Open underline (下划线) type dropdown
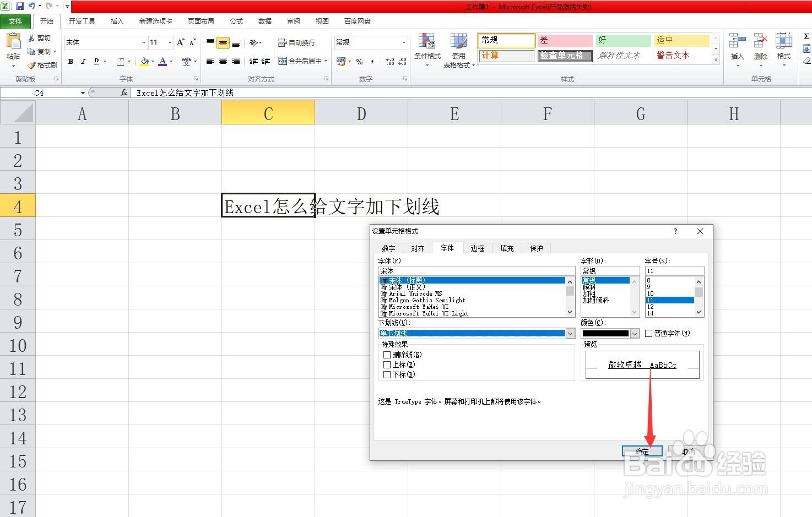 (570, 333)
